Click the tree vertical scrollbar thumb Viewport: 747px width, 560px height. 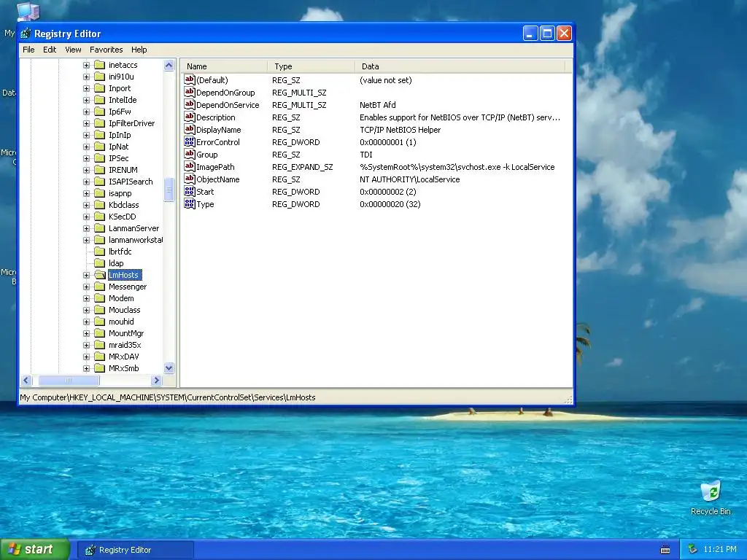coord(169,190)
